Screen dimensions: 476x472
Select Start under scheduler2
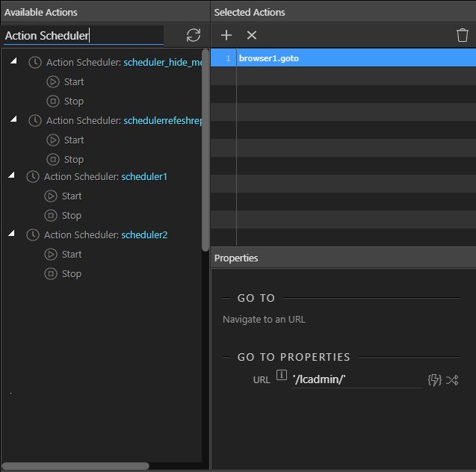72,255
